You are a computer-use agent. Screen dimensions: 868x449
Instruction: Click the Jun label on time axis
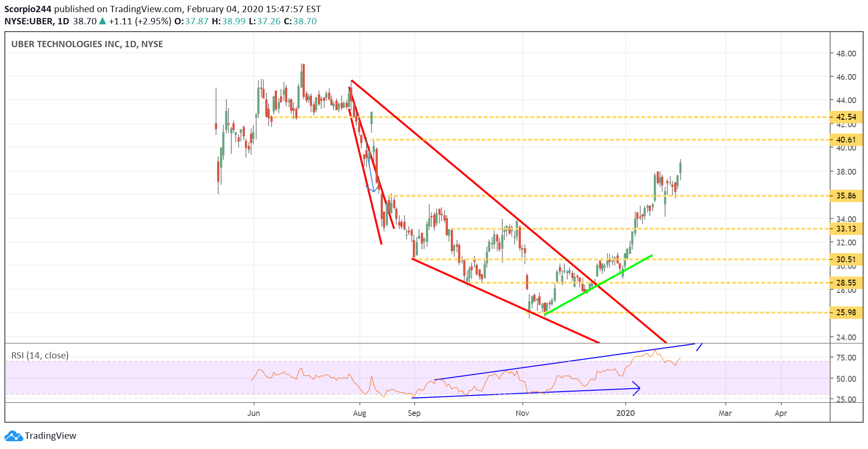254,413
